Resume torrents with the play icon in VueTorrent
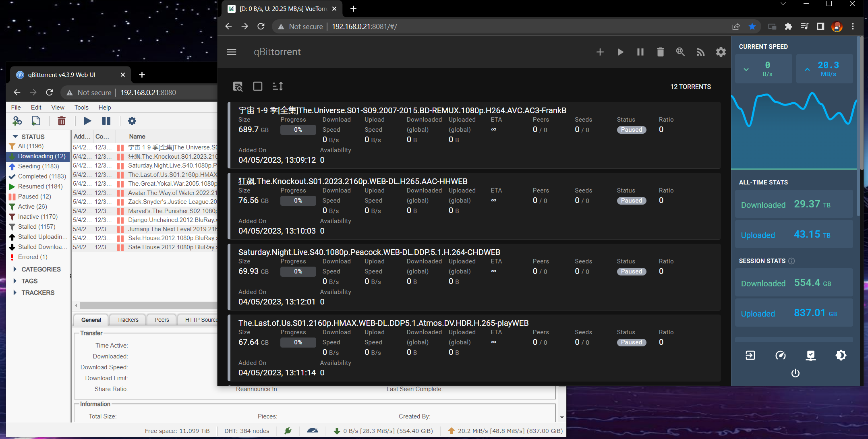 pyautogui.click(x=620, y=52)
